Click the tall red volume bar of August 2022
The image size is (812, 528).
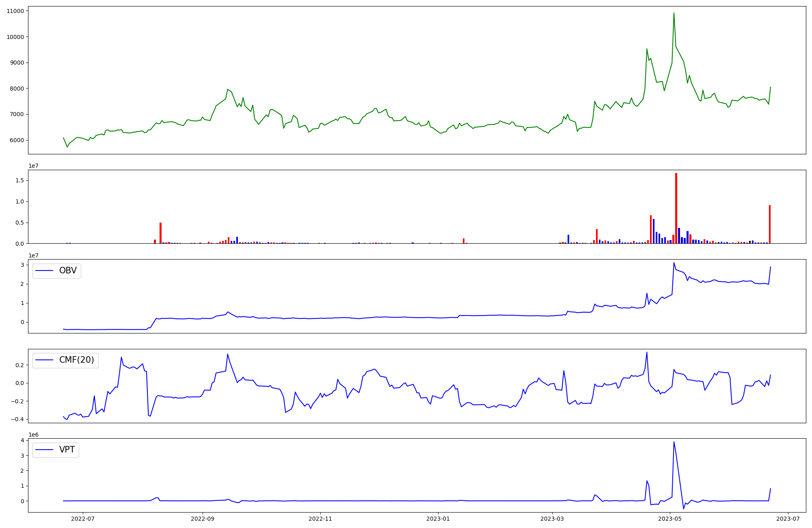[x=161, y=233]
